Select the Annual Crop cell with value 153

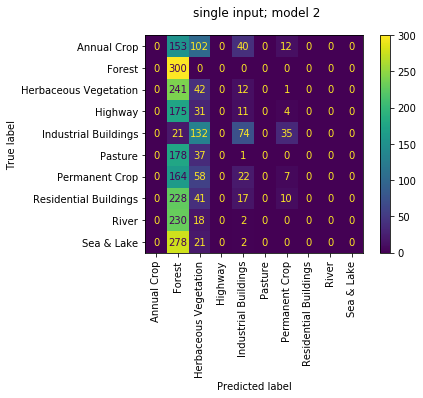click(178, 46)
